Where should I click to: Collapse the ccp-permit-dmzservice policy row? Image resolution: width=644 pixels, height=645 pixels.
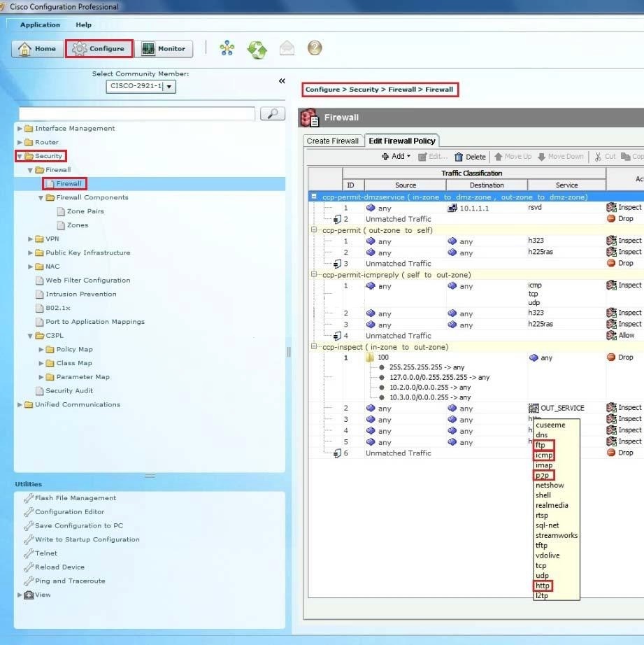coord(314,197)
